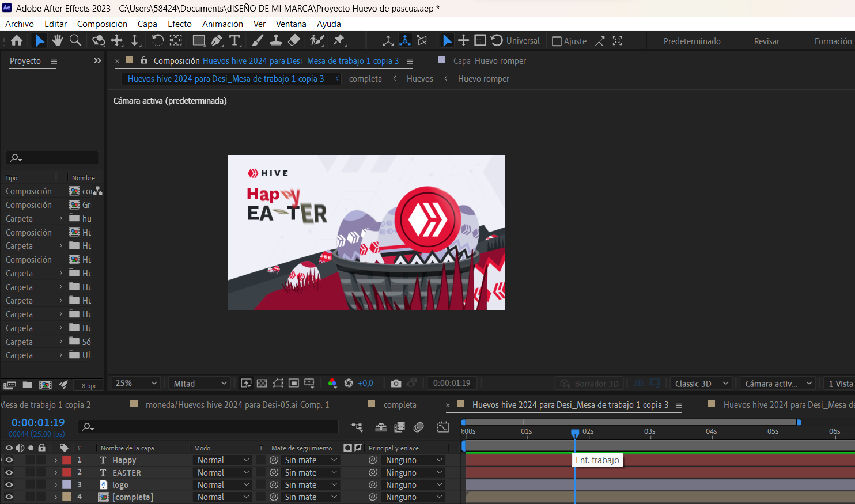855x504 pixels.
Task: Hide the Happy text layer
Action: [x=9, y=460]
